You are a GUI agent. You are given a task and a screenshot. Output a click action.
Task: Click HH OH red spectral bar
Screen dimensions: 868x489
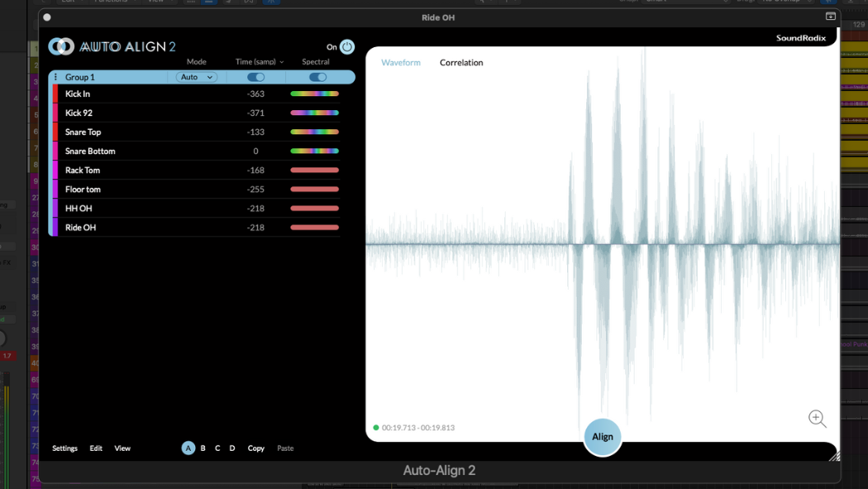click(x=314, y=209)
